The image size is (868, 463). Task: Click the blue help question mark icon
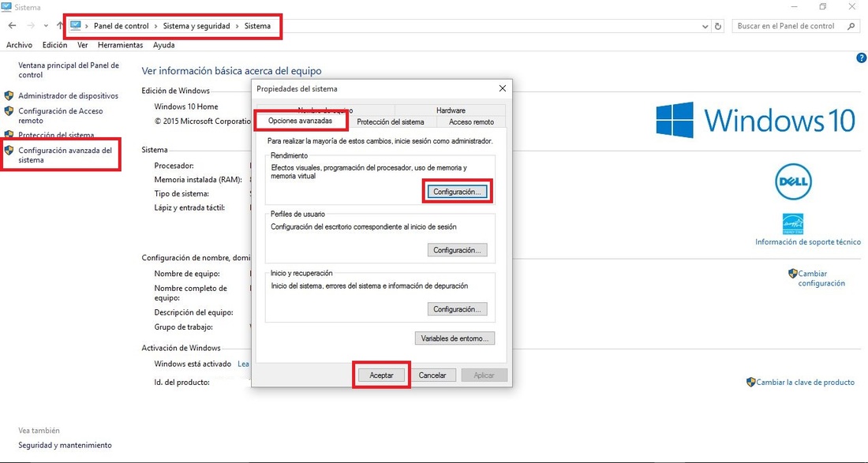click(x=862, y=58)
